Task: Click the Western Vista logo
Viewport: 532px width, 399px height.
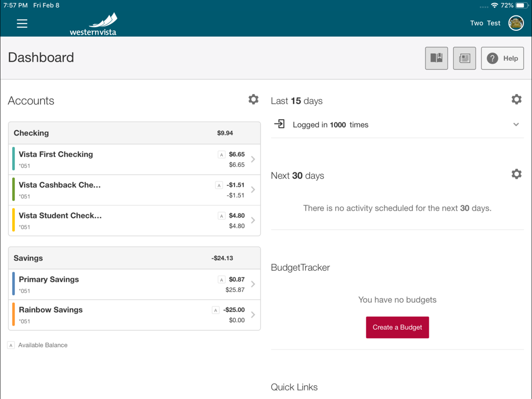Action: [94, 24]
